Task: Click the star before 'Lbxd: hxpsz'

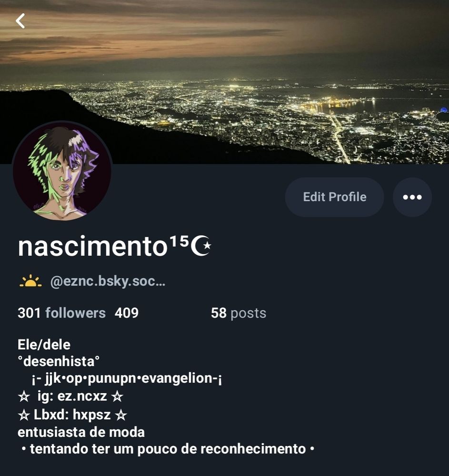Action: tap(24, 415)
